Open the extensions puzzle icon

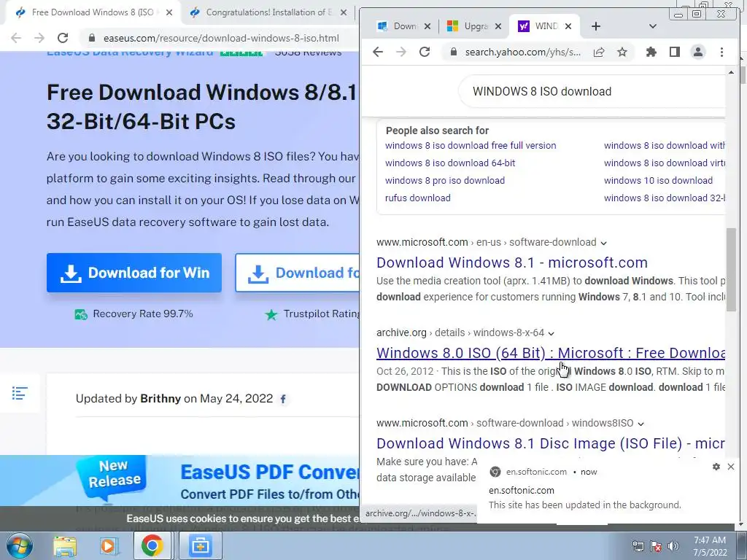coord(651,52)
